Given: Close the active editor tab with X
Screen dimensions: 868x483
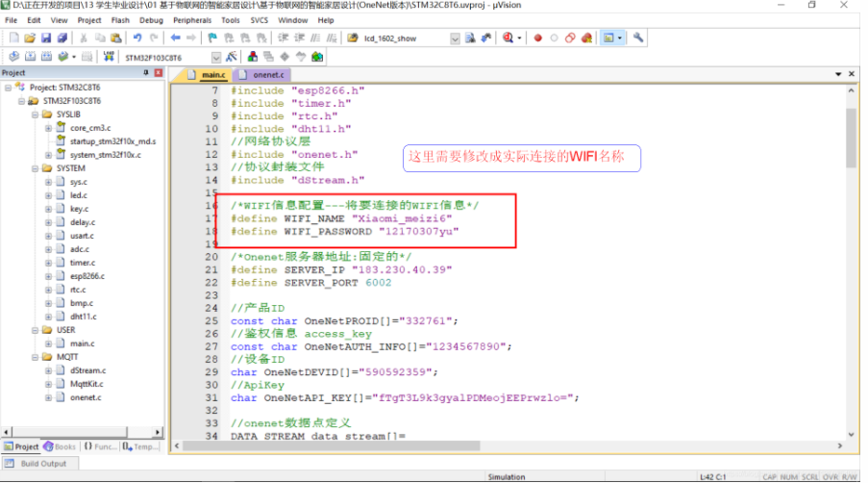Looking at the screenshot, I should pos(852,74).
